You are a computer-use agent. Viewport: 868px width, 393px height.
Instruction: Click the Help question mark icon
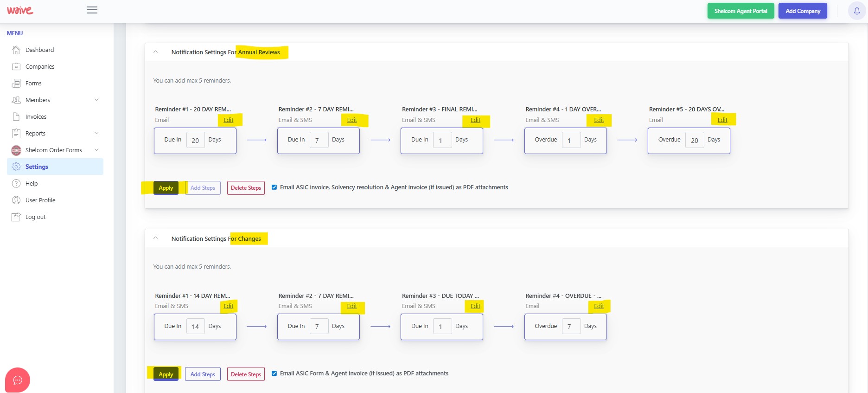16,183
